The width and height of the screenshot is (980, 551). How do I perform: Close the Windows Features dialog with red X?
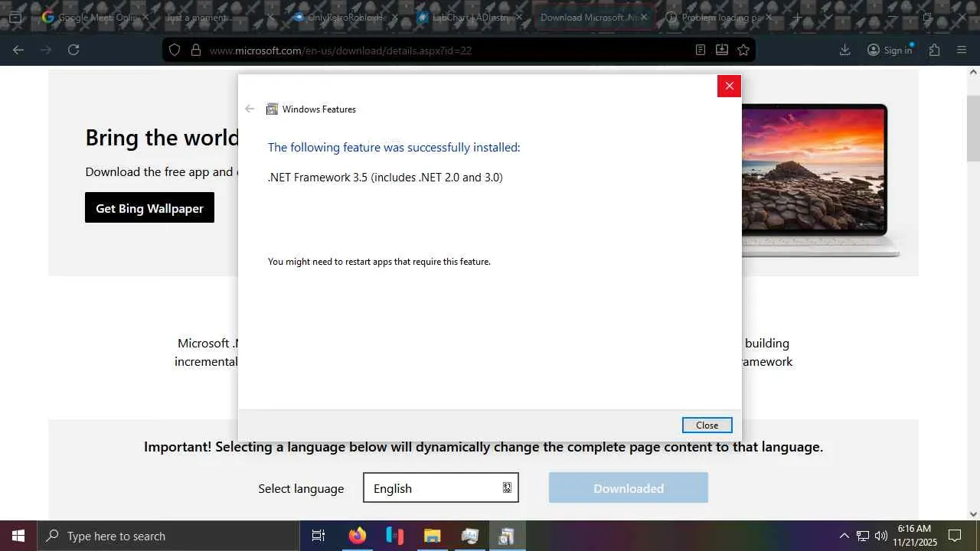pyautogui.click(x=729, y=86)
